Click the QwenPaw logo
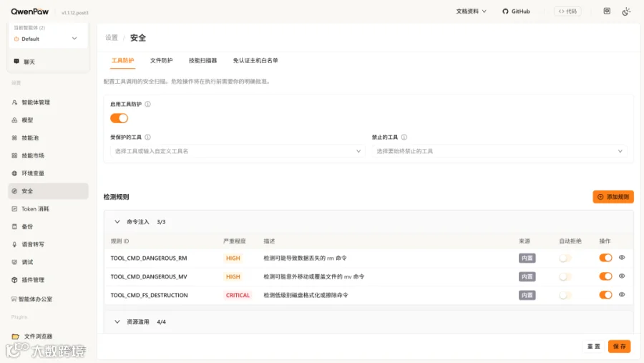This screenshot has width=644, height=363. (30, 11)
